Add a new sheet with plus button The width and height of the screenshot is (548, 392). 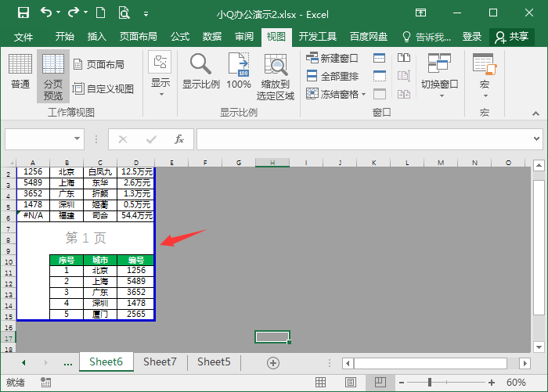pyautogui.click(x=273, y=362)
